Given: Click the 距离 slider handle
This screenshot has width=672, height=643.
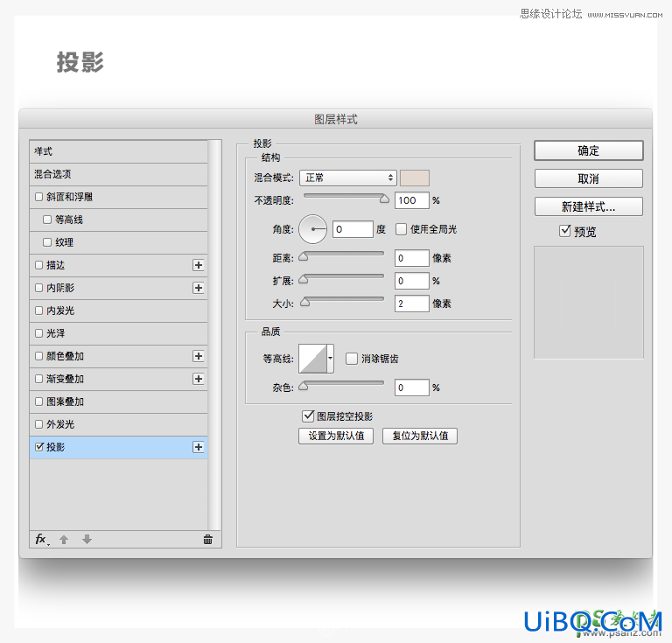Looking at the screenshot, I should pos(304,256).
